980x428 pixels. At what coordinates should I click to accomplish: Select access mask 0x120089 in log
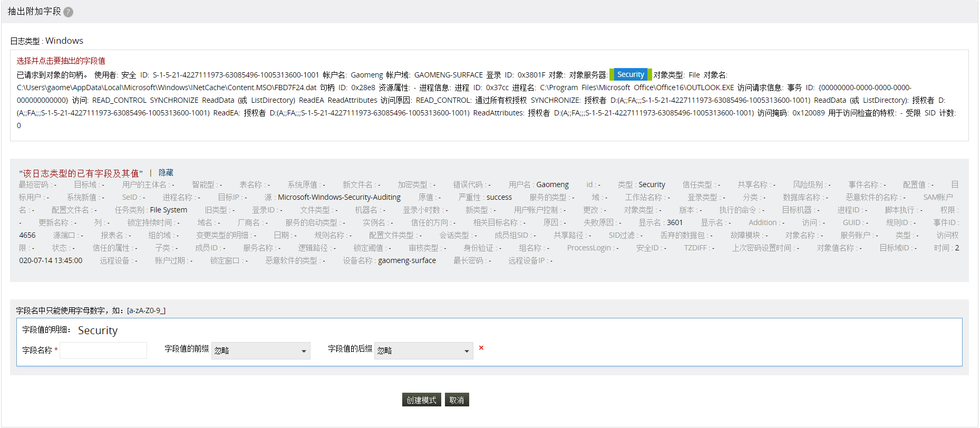pyautogui.click(x=808, y=113)
